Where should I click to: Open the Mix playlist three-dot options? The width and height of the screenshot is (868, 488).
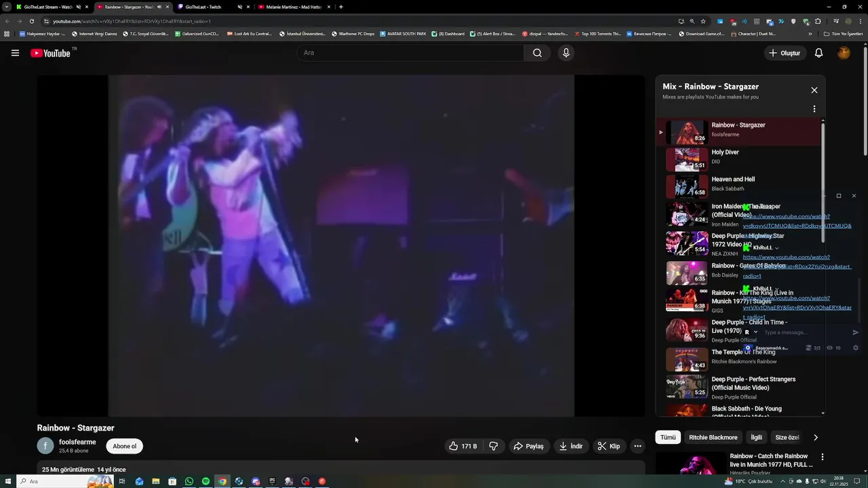coord(814,109)
